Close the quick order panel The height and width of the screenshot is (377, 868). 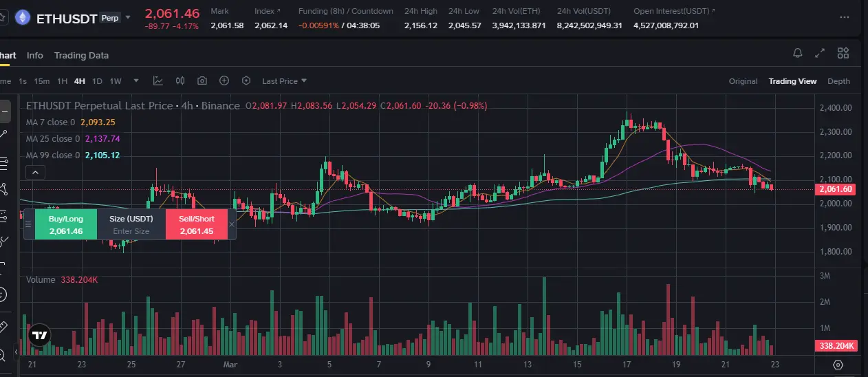[232, 224]
